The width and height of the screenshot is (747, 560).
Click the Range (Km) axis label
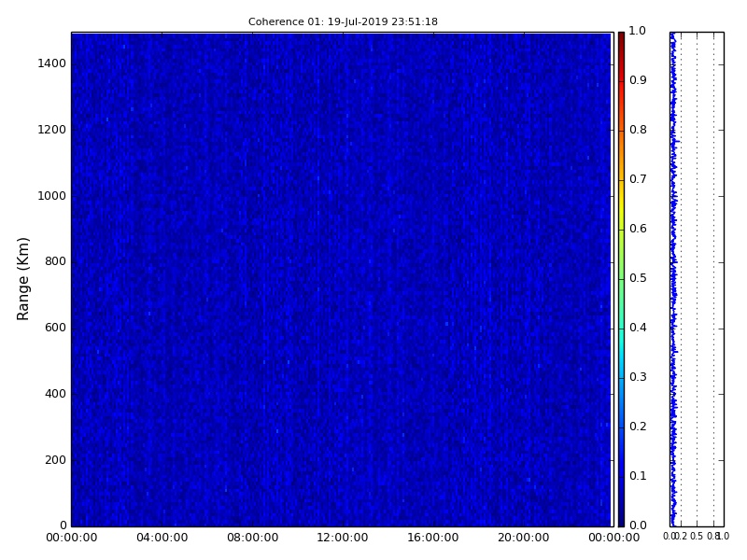pyautogui.click(x=24, y=278)
